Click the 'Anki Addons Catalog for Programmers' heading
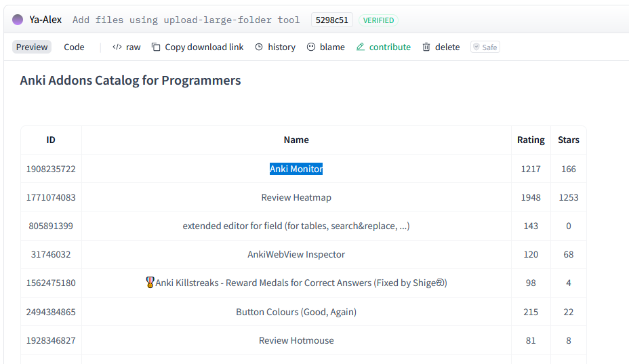The height and width of the screenshot is (364, 629). (130, 80)
